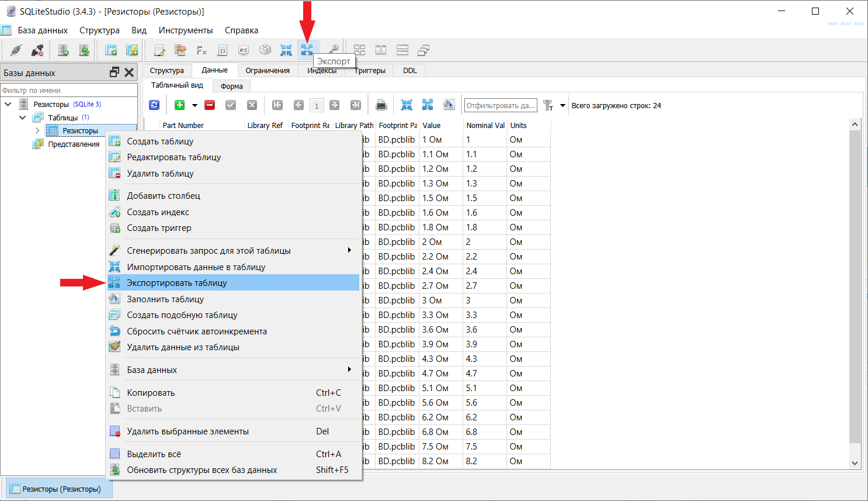Click the add database icon
This screenshot has width=868, height=501.
[63, 51]
